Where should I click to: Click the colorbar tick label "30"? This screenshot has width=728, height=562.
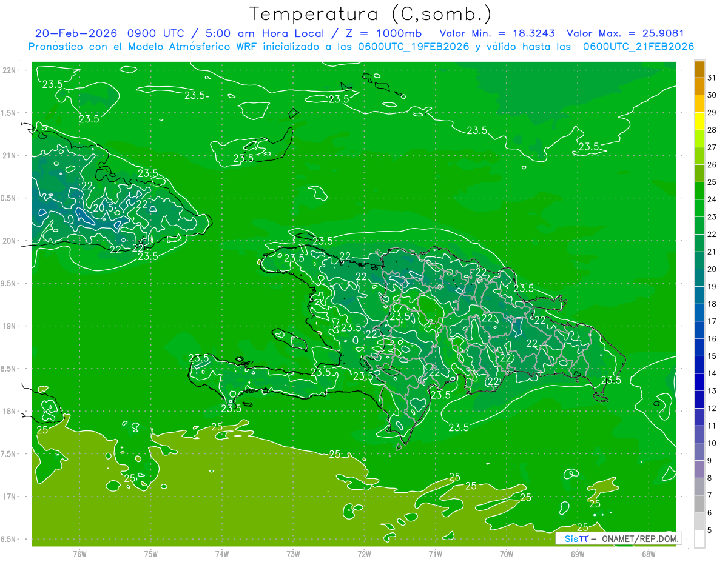click(x=712, y=95)
